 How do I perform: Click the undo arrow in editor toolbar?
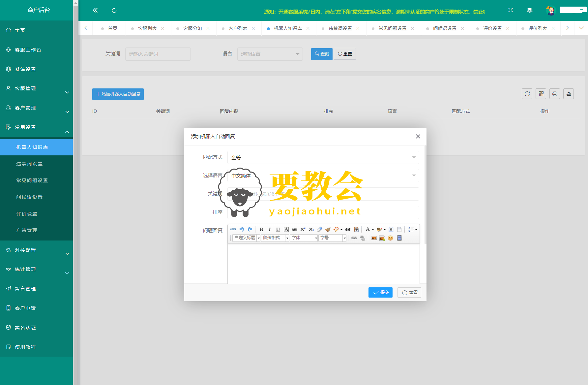tap(242, 229)
